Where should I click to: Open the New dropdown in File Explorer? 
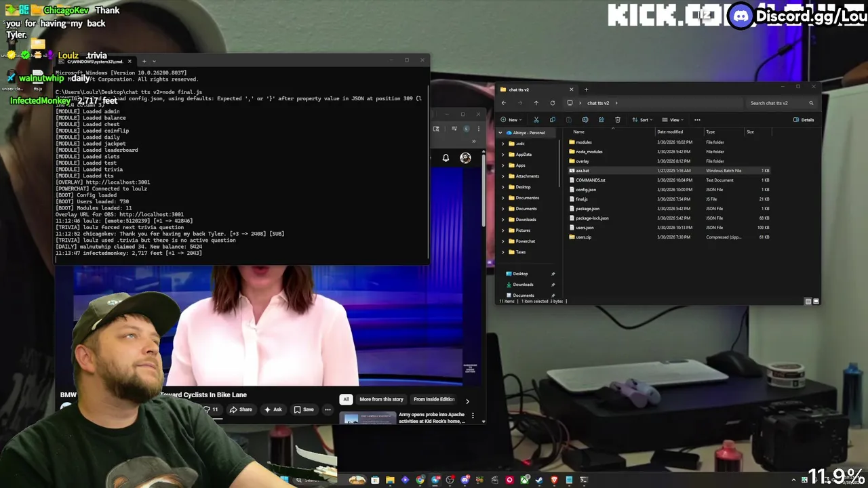(512, 120)
